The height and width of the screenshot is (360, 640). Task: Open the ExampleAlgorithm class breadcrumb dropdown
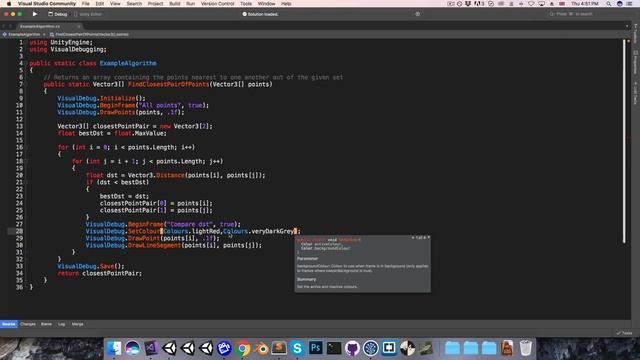24,35
